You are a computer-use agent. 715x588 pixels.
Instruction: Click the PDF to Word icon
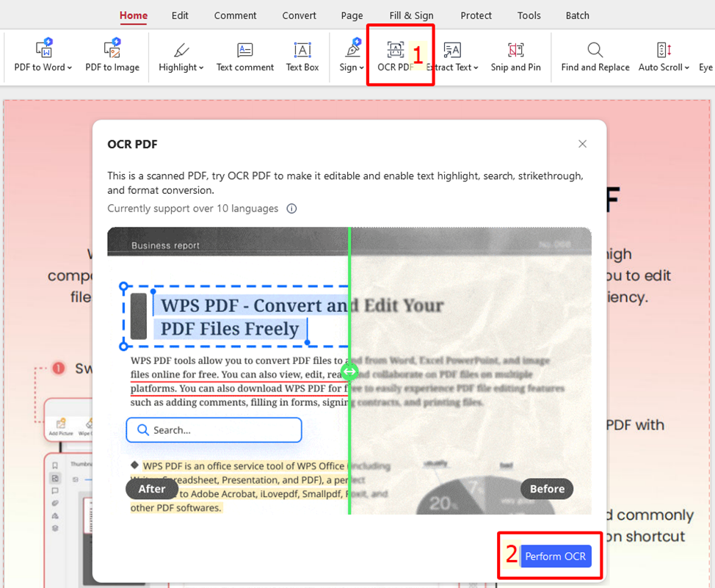click(x=44, y=48)
